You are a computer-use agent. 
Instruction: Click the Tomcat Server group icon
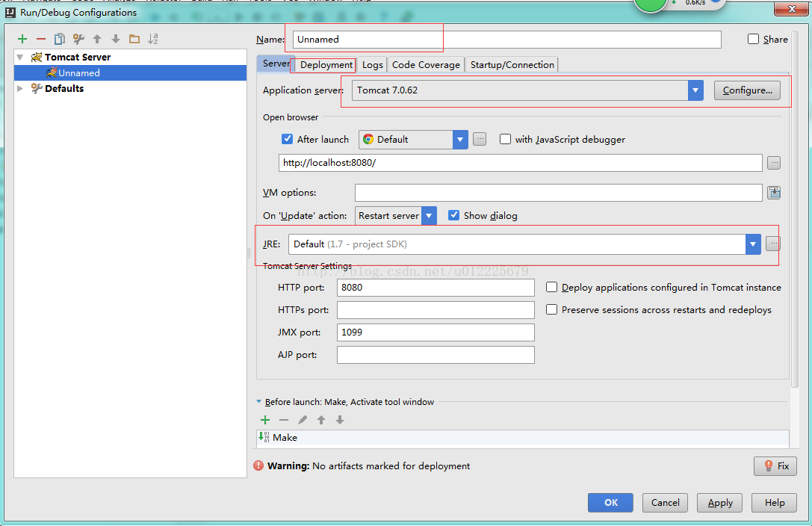point(37,57)
